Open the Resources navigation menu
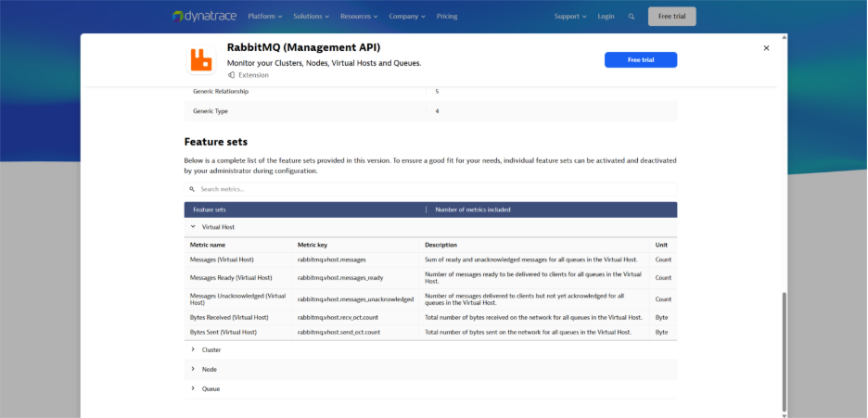 (x=359, y=17)
